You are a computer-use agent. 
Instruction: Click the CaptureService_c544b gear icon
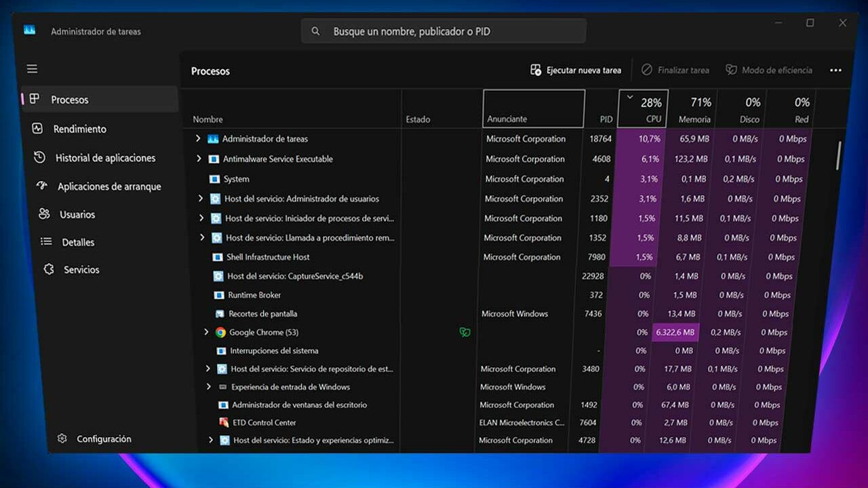pos(218,276)
